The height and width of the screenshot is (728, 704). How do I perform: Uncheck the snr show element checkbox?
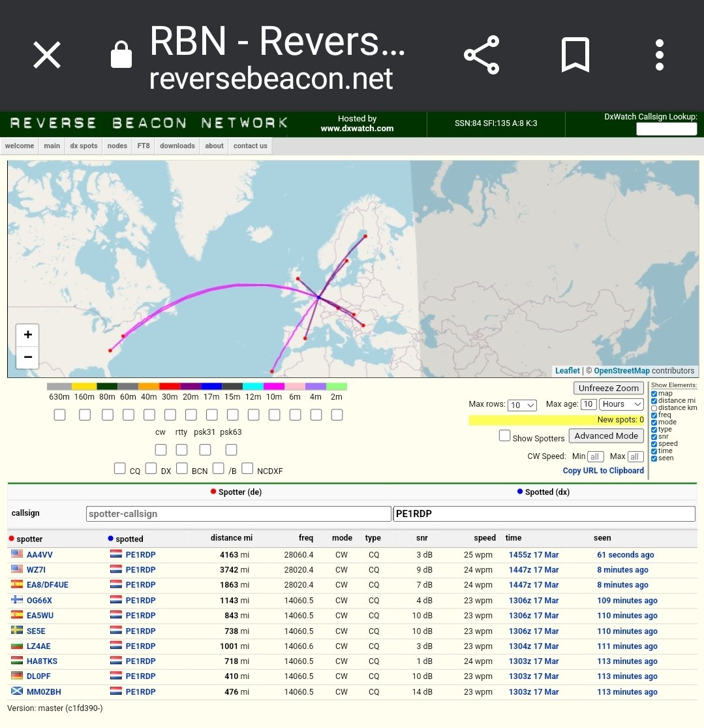pos(654,437)
